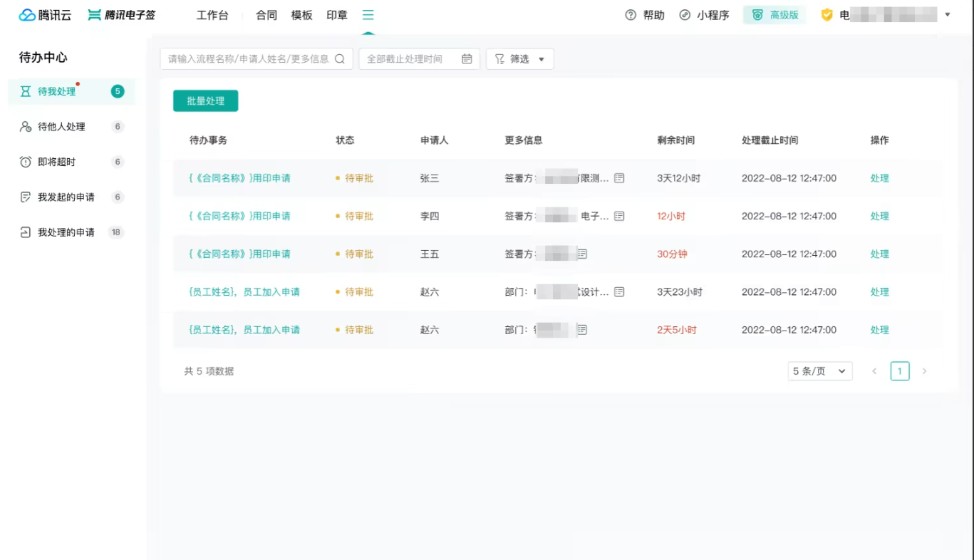Click the 小程序 mini-program icon
The width and height of the screenshot is (974, 560).
(x=685, y=15)
